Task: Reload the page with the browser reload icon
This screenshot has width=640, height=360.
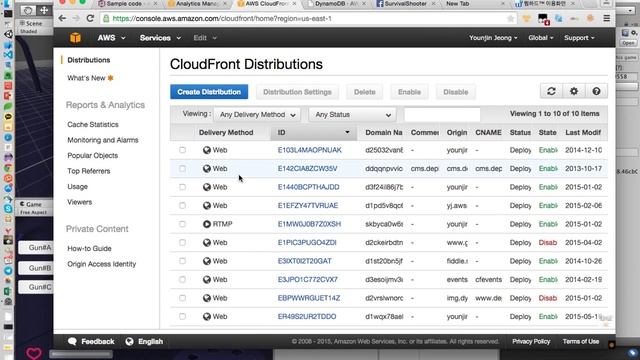Action: coord(90,18)
